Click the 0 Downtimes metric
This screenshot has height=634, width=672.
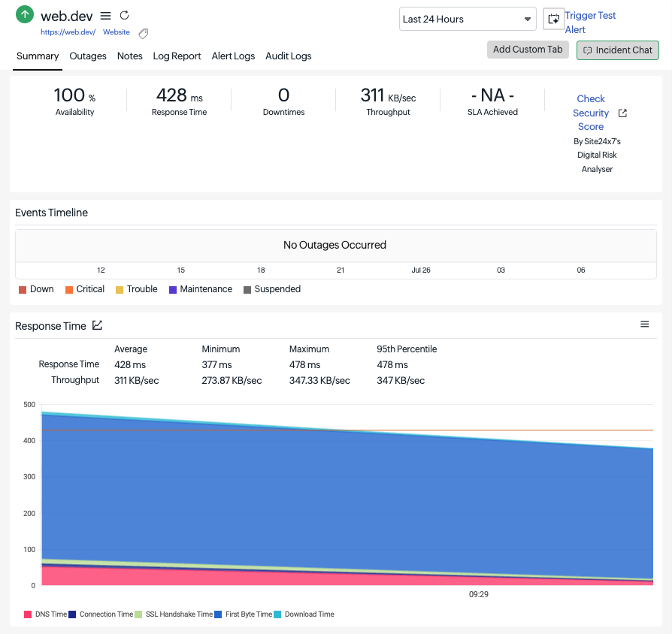click(283, 101)
